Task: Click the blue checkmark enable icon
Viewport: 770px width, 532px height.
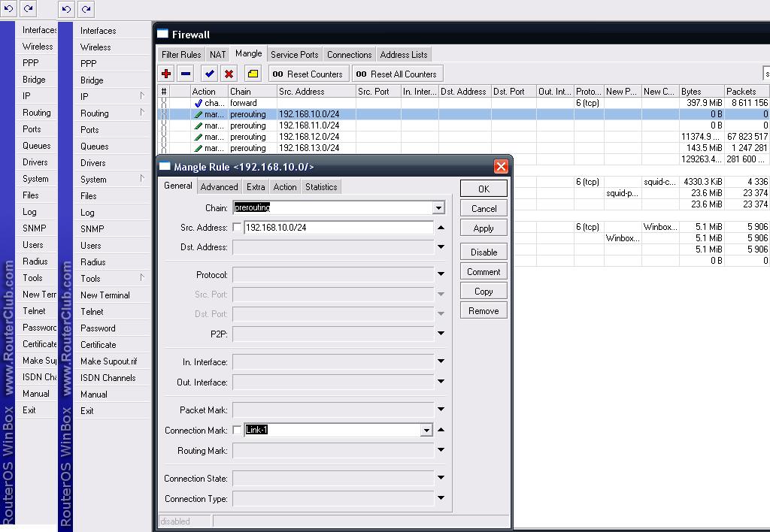Action: [x=210, y=74]
